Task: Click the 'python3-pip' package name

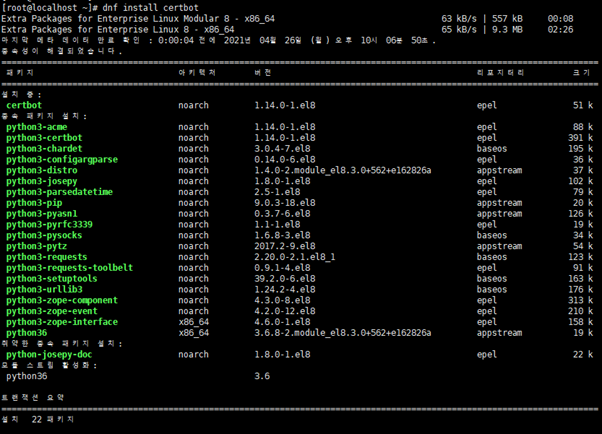Action: point(34,203)
